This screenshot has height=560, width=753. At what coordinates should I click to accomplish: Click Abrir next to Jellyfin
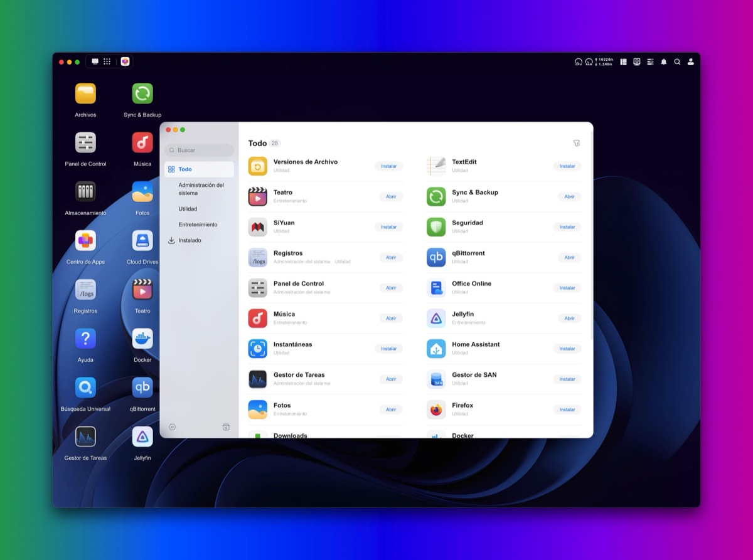tap(569, 318)
